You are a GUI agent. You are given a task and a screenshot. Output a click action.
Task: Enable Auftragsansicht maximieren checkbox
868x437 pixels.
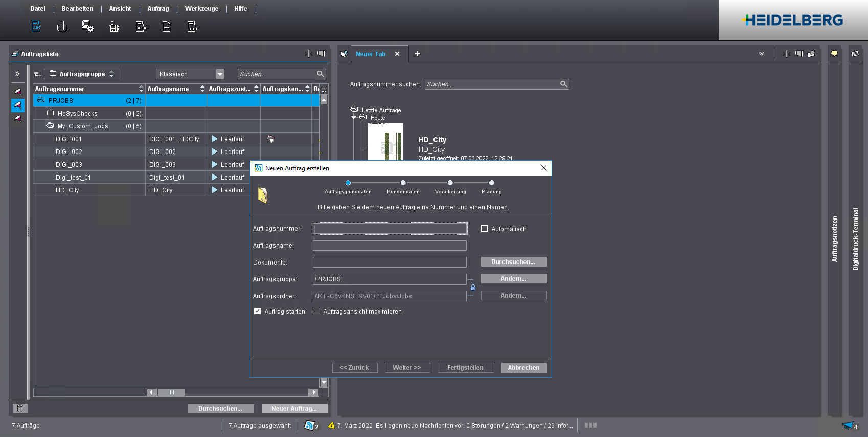point(316,311)
